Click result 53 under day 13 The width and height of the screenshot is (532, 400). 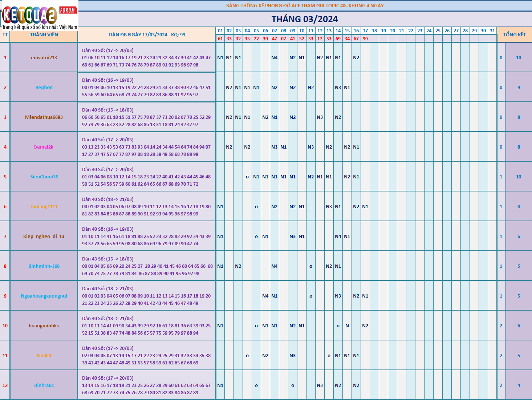pyautogui.click(x=329, y=39)
